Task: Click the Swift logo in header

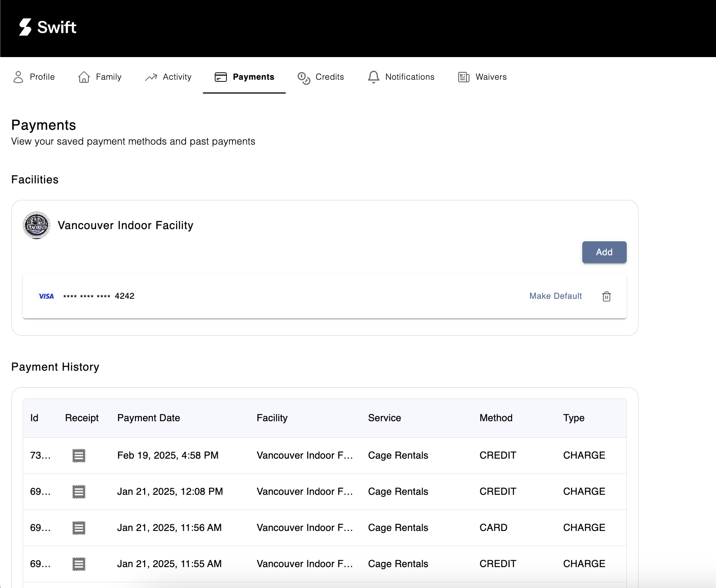Action: [48, 27]
